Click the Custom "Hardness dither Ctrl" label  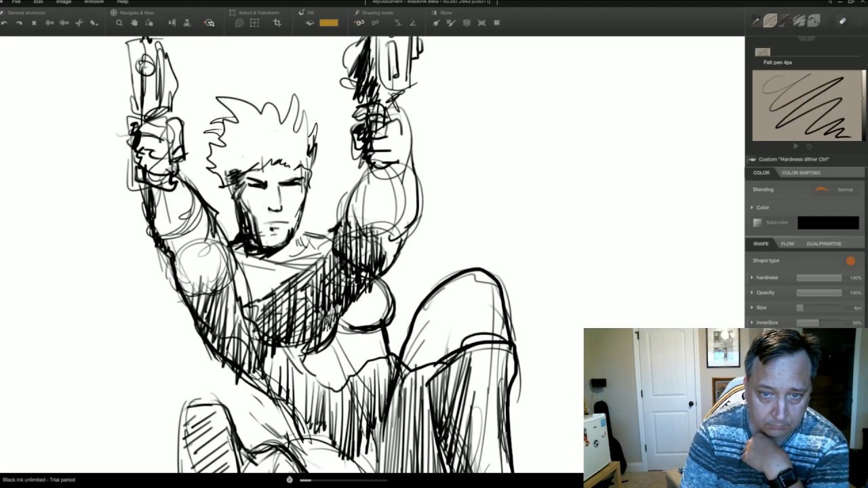(793, 159)
